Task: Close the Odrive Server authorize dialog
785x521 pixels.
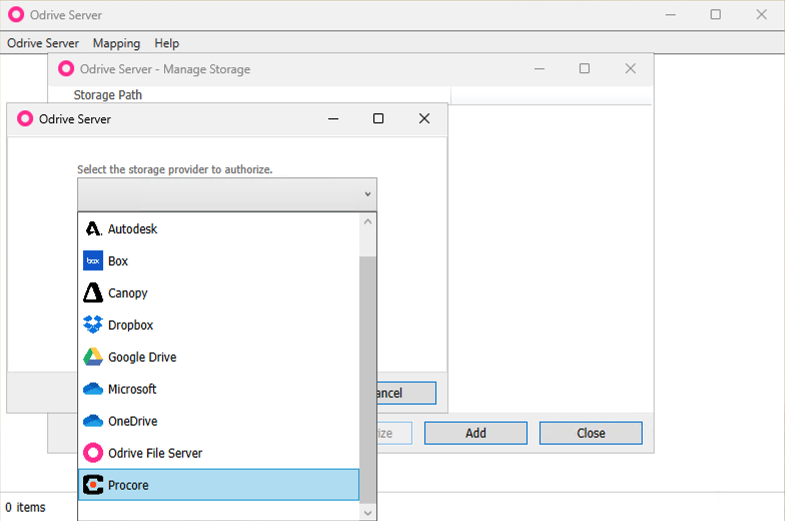Action: pyautogui.click(x=424, y=119)
